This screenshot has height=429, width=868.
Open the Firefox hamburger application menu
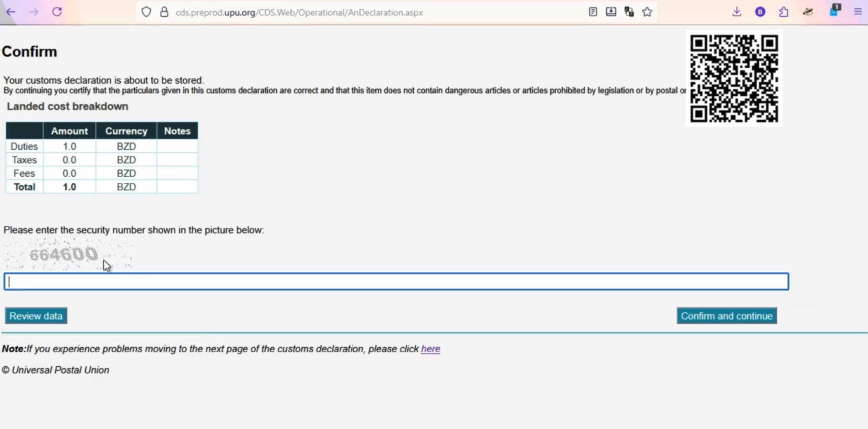tap(858, 12)
